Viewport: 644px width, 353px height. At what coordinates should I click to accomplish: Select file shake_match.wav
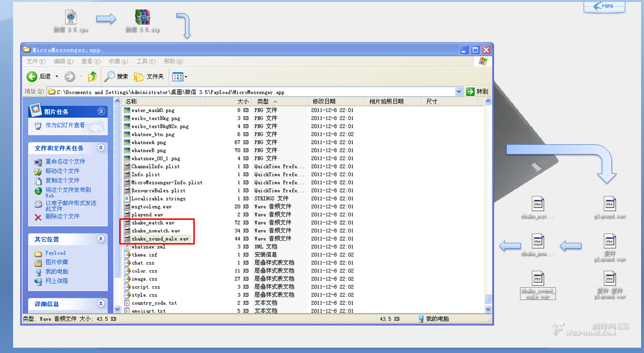click(153, 223)
